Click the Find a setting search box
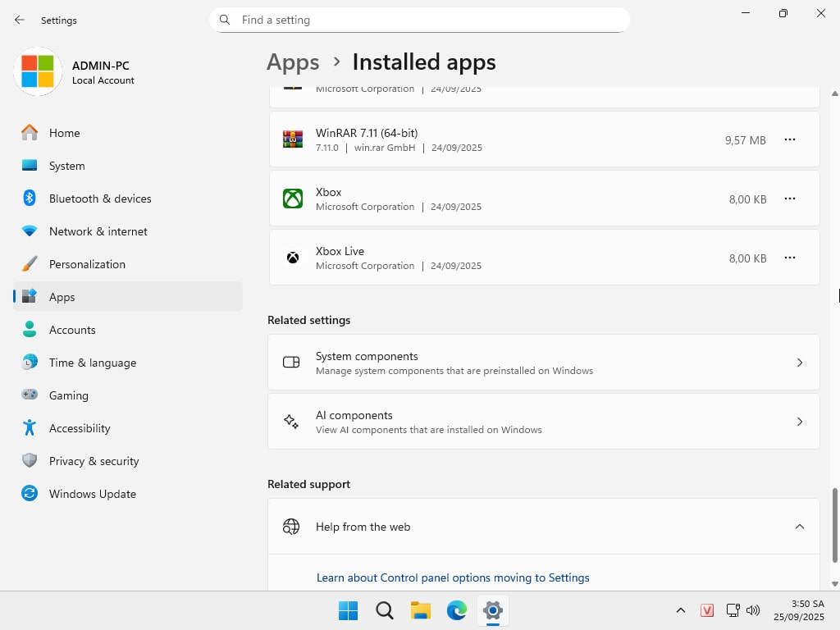Viewport: 840px width, 630px height. pos(427,20)
